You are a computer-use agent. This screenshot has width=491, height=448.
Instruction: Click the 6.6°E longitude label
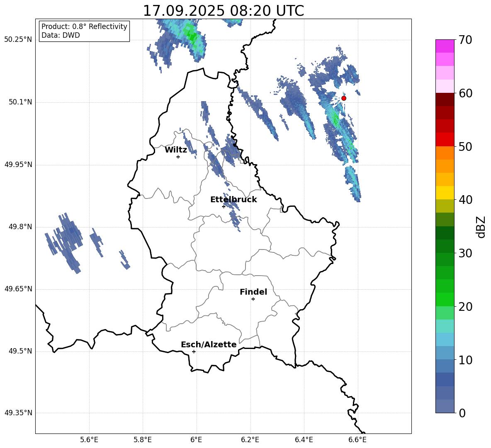click(357, 440)
